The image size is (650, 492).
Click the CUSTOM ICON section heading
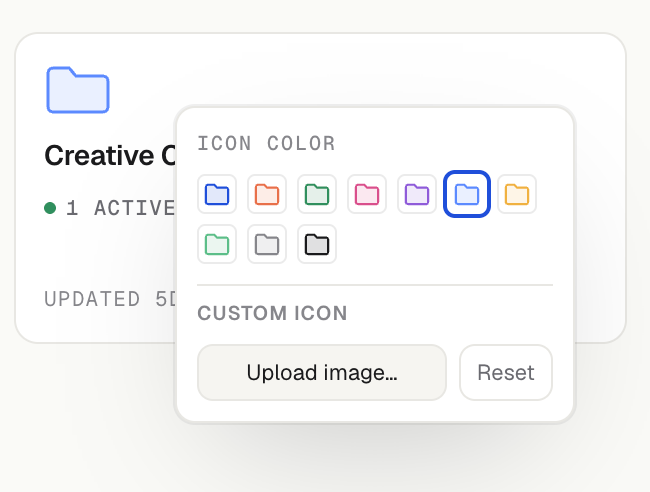[272, 313]
